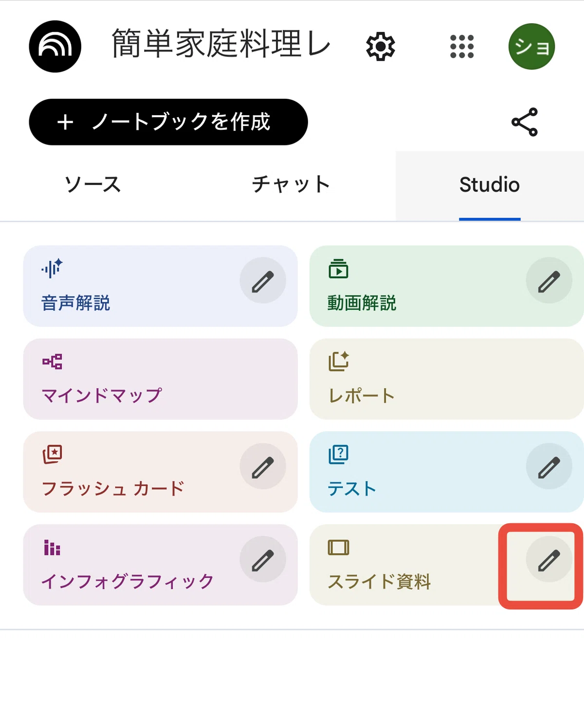
Task: Open the green account avatar
Action: coord(531,47)
